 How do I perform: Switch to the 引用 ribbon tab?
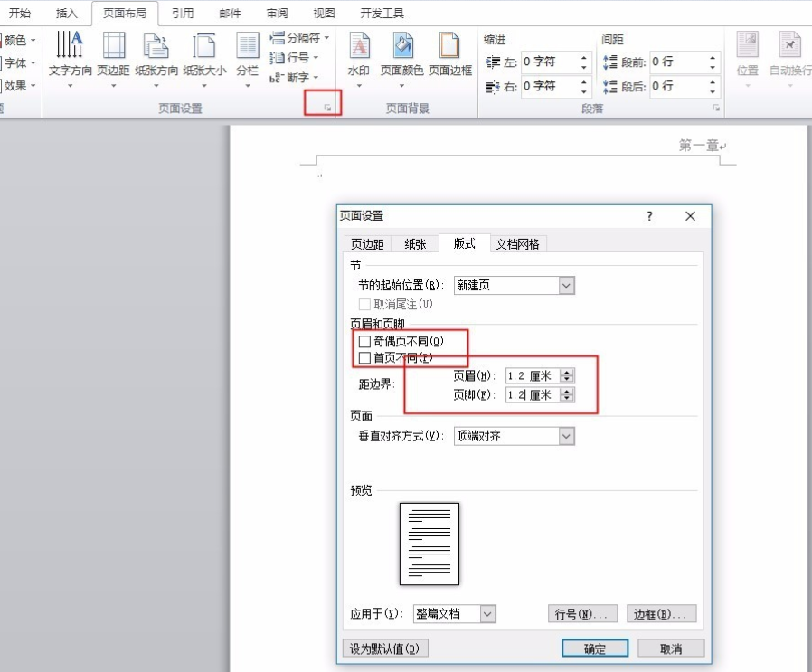(183, 13)
